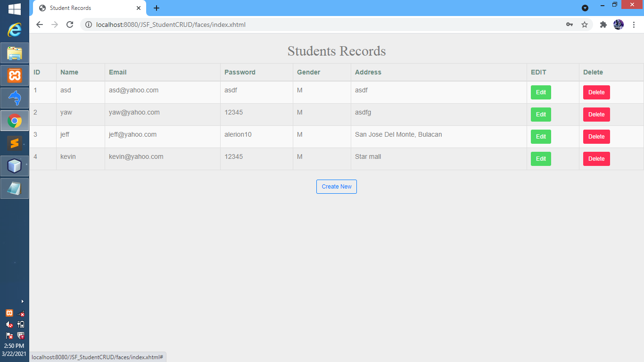Bookmark this page with the star icon

(585, 25)
